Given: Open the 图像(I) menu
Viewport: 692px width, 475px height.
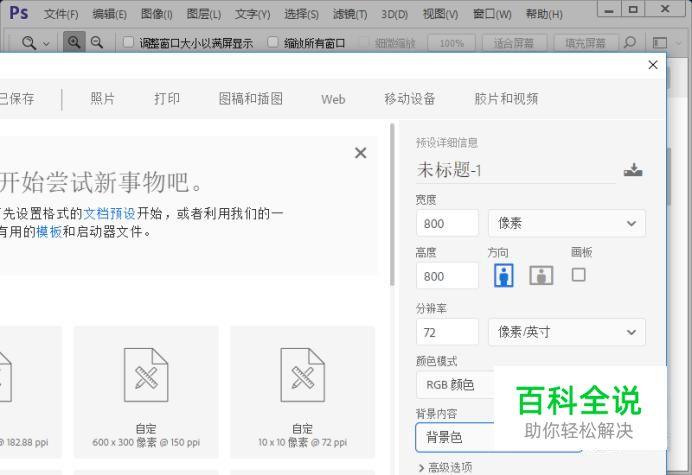Looking at the screenshot, I should [157, 14].
